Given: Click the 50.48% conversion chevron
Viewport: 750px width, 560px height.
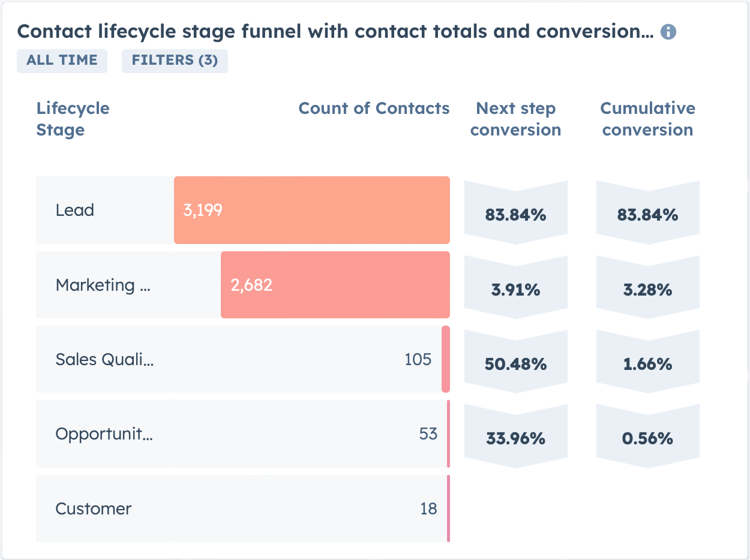Looking at the screenshot, I should pos(515,363).
